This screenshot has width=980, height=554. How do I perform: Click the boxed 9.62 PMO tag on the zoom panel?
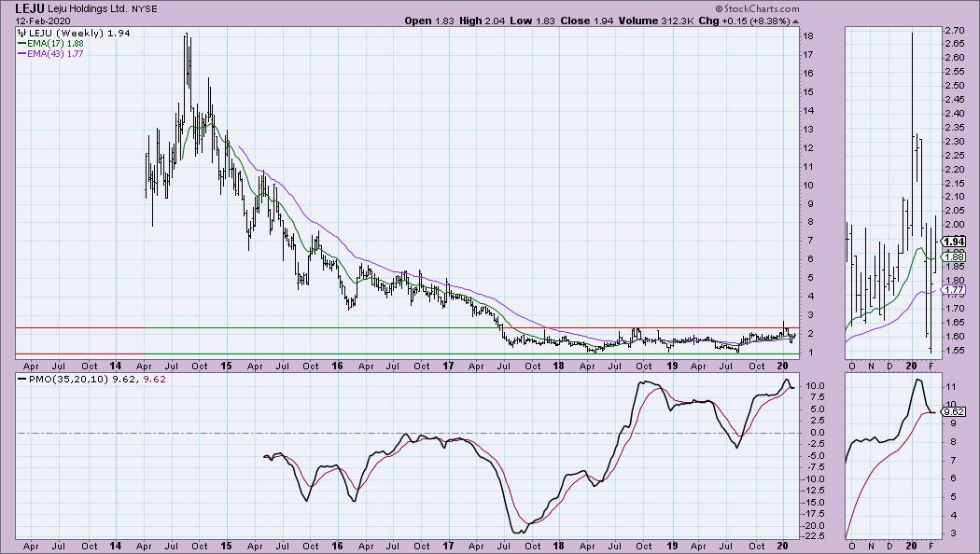point(954,411)
